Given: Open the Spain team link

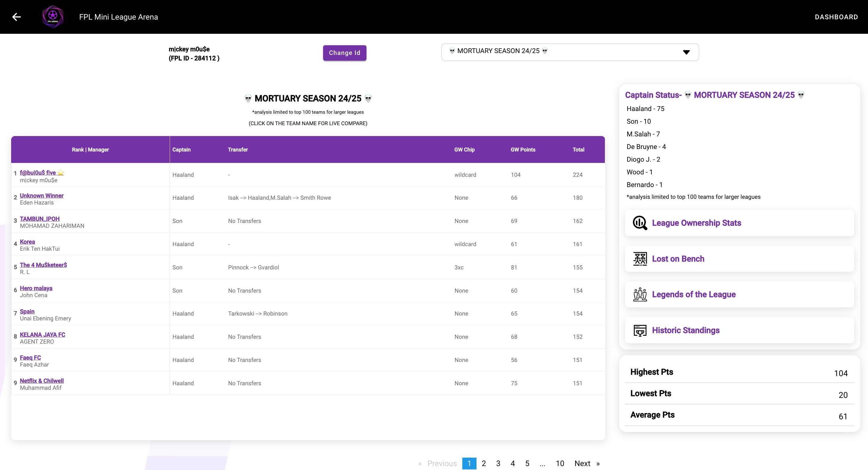Looking at the screenshot, I should 27,312.
